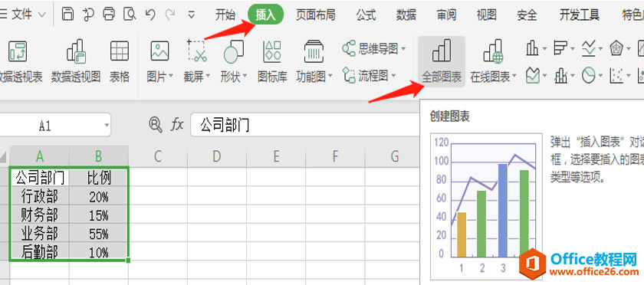Expand the 在线图表 dropdown arrow

[x=514, y=77]
